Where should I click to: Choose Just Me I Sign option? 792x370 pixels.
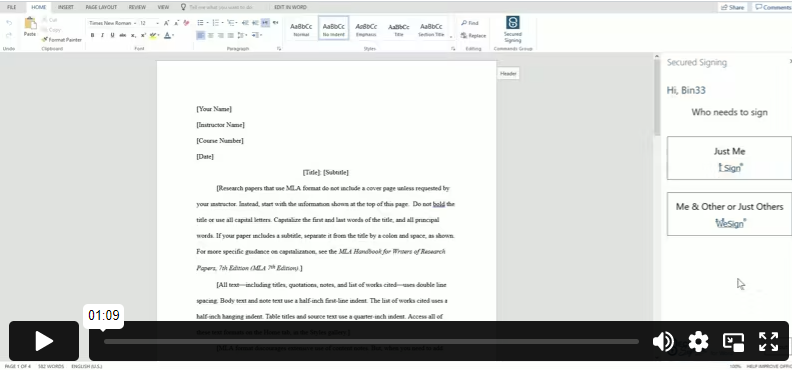[729, 158]
